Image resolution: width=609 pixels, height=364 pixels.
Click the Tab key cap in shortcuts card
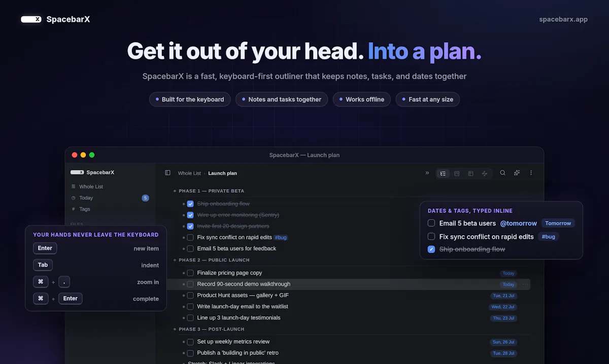click(x=43, y=265)
